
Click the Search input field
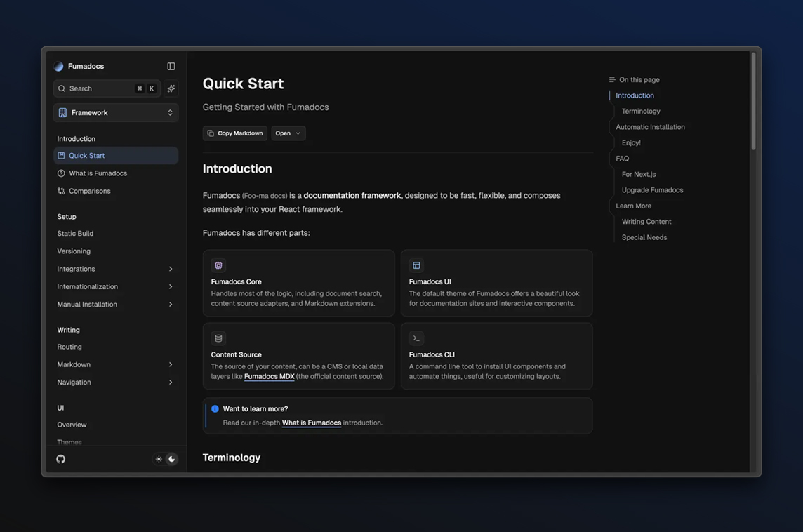click(98, 88)
